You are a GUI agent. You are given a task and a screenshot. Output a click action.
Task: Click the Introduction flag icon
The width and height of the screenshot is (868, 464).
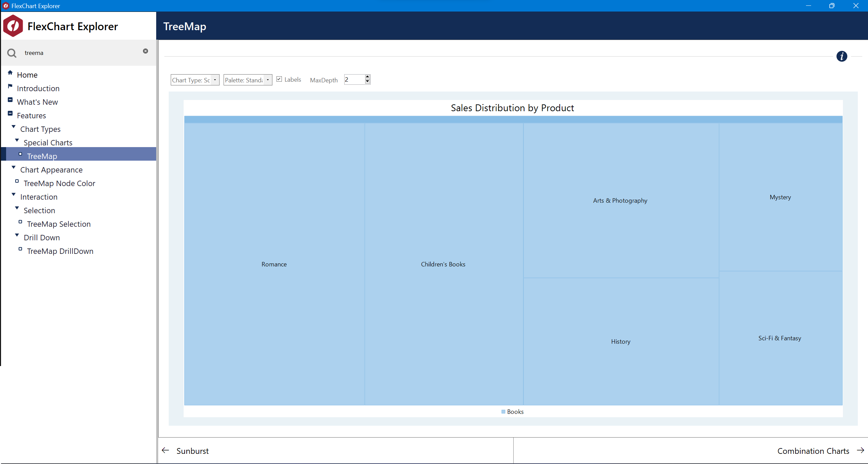(10, 86)
